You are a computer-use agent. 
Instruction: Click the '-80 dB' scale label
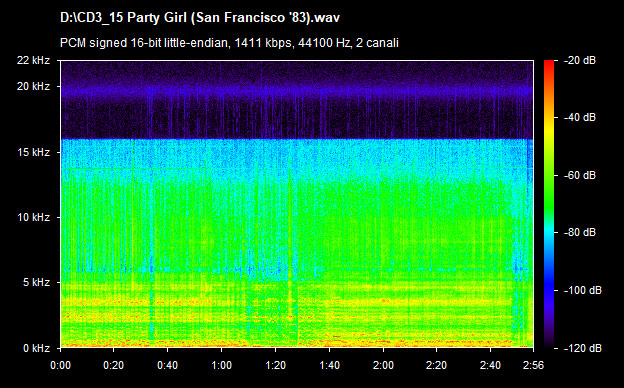pyautogui.click(x=580, y=232)
